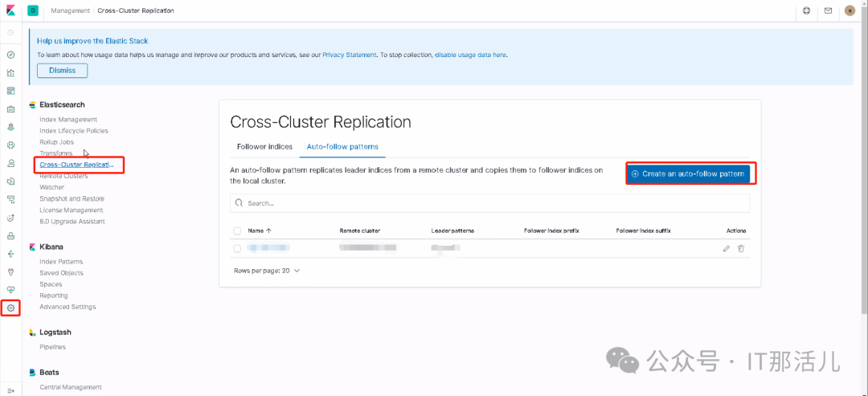Open Machine Learning from the side navigation

pyautogui.click(x=10, y=145)
